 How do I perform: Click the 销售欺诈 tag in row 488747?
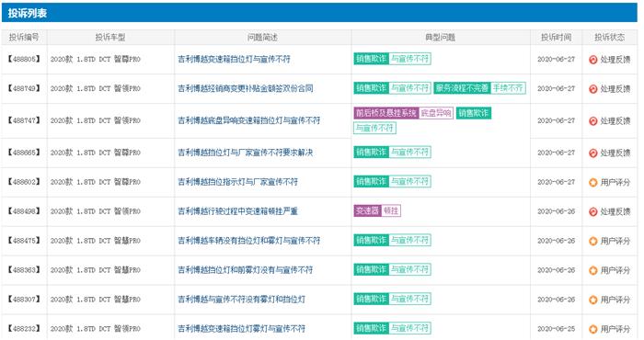pyautogui.click(x=474, y=113)
